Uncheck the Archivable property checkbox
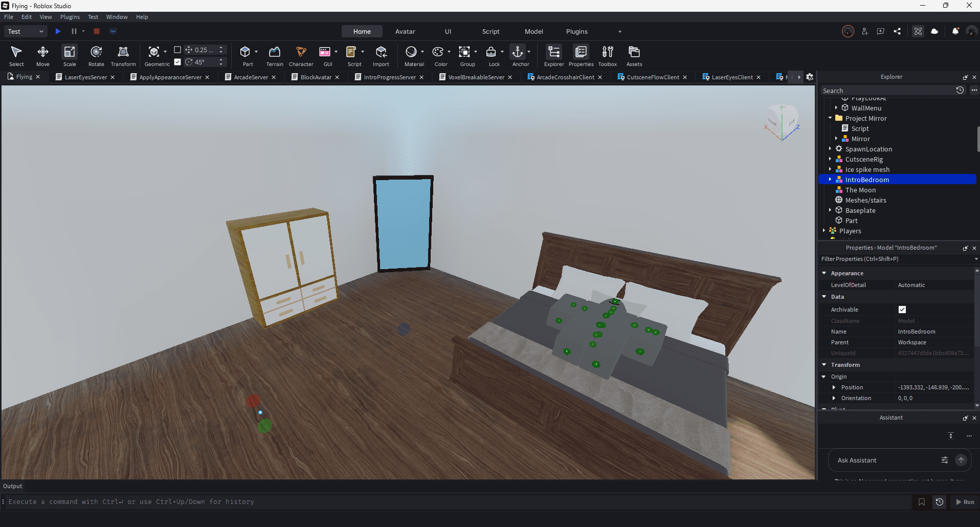 point(902,310)
